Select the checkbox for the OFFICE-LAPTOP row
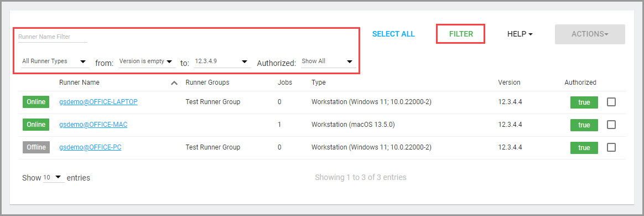This screenshot has width=644, height=216. (x=611, y=102)
